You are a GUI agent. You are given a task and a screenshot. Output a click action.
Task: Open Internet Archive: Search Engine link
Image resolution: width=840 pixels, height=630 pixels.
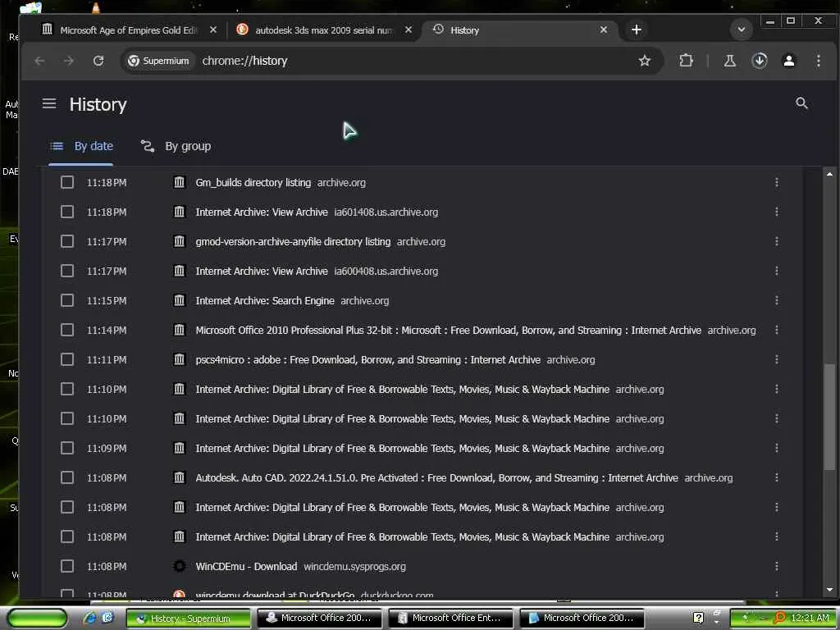(x=265, y=300)
